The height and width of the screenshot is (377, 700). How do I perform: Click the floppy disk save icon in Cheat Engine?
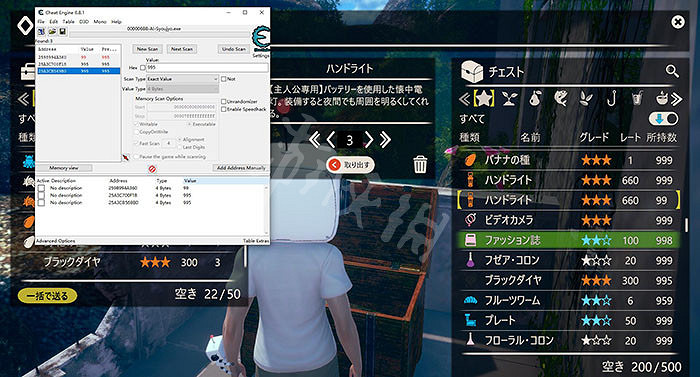coord(62,31)
